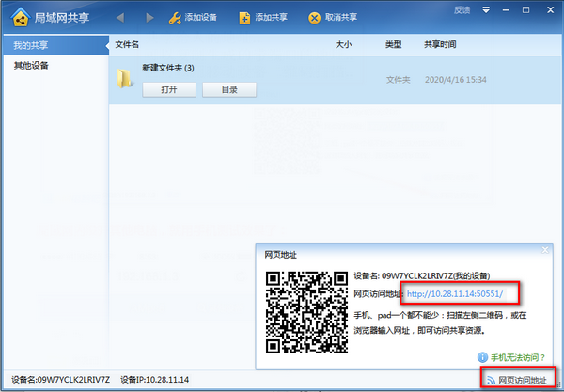Click the 网页访问地址 status bar button

coord(516,380)
